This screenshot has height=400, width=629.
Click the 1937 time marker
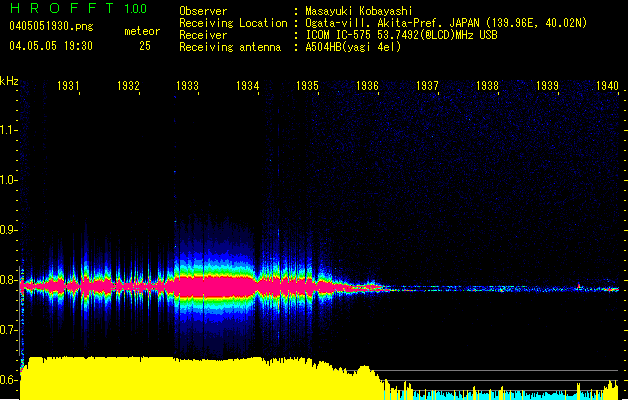[427, 85]
